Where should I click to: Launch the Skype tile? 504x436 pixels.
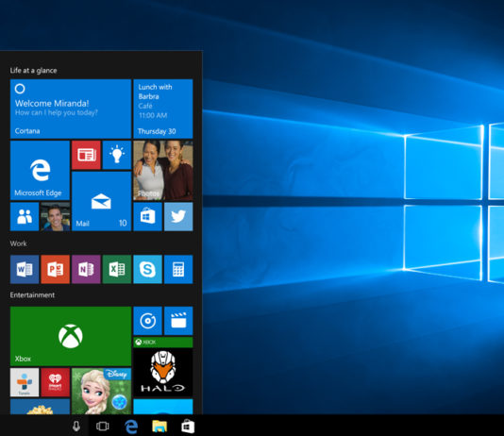(x=147, y=269)
